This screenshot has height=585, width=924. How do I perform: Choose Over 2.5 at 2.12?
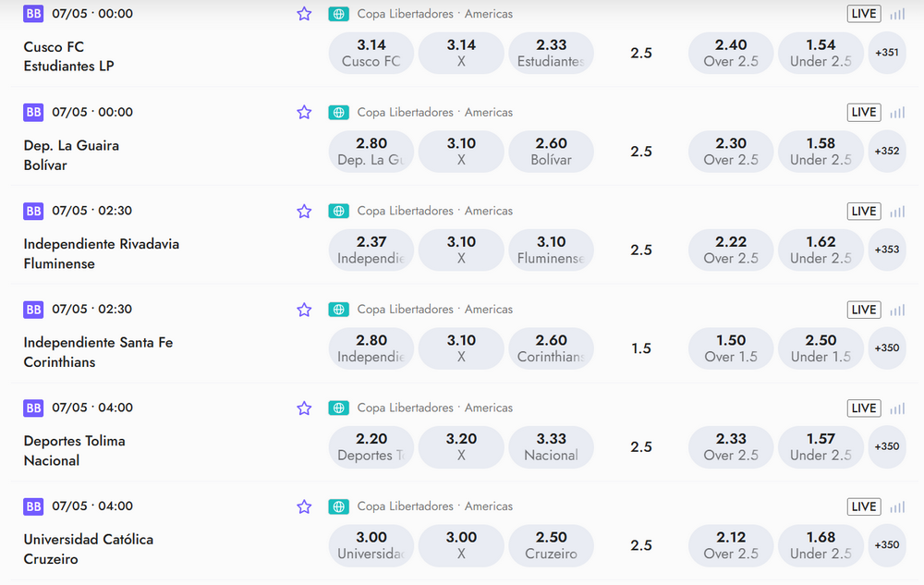click(x=731, y=545)
